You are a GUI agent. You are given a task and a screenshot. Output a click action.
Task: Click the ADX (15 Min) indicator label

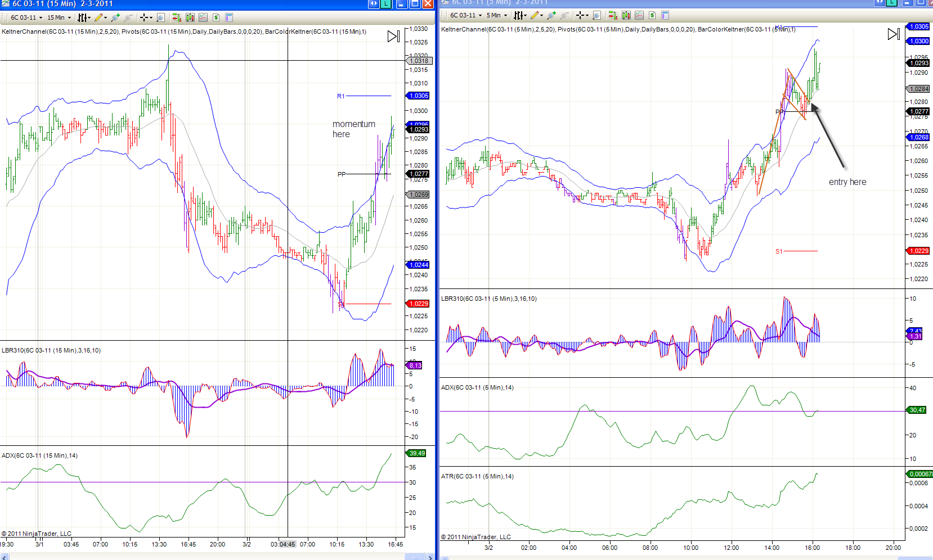click(x=39, y=455)
